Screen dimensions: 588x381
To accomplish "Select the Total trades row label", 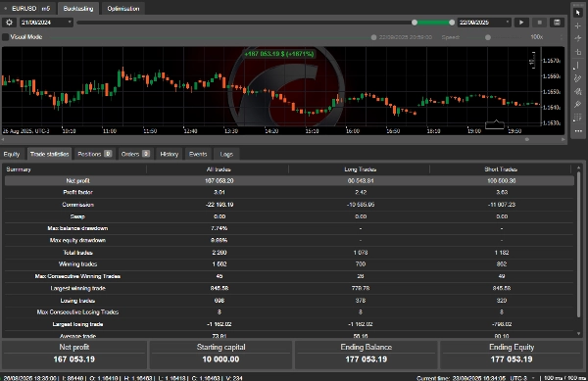I will click(77, 253).
